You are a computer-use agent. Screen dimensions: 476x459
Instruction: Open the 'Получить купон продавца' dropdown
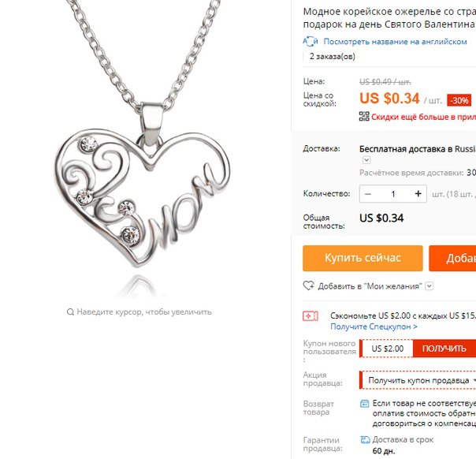point(418,380)
